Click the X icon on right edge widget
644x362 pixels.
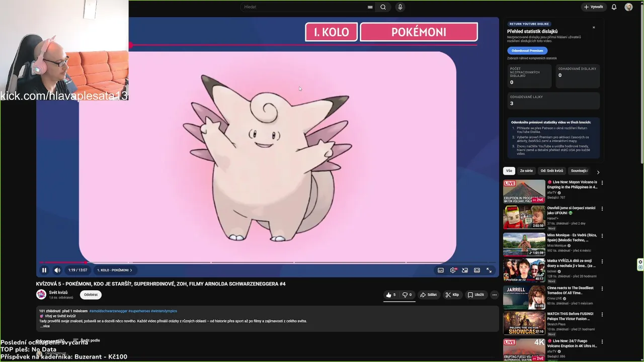pyautogui.click(x=640, y=261)
